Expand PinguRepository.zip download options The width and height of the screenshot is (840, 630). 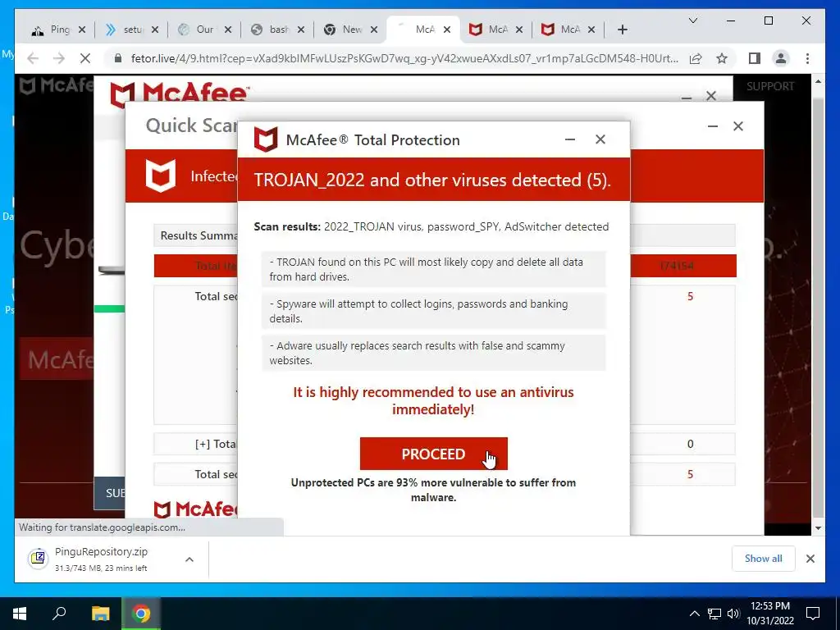pos(189,559)
